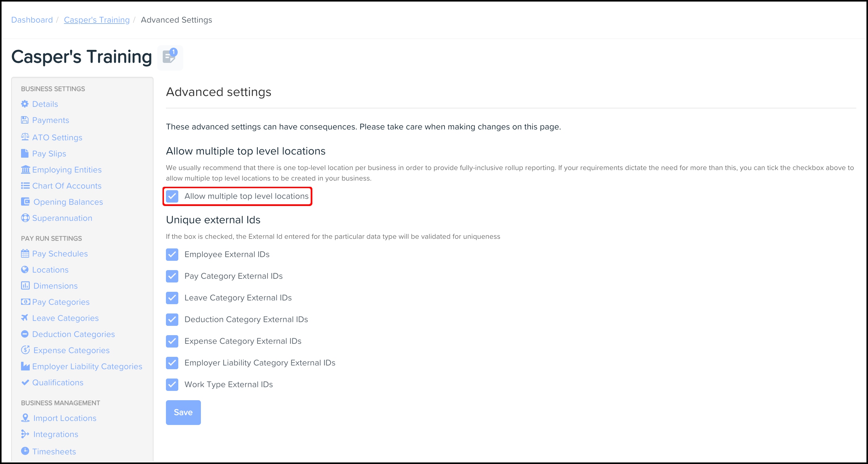Toggle Employee External IDs checkbox
The height and width of the screenshot is (464, 868).
click(x=172, y=255)
